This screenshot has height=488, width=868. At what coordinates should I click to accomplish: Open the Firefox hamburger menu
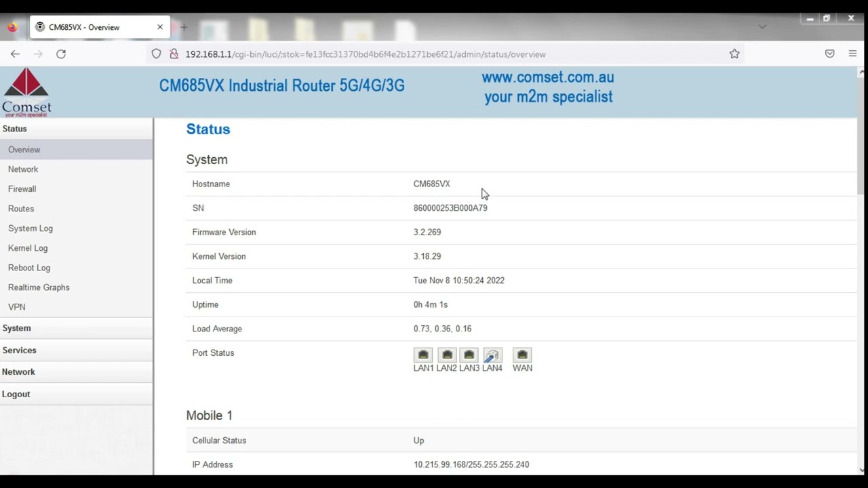(852, 54)
